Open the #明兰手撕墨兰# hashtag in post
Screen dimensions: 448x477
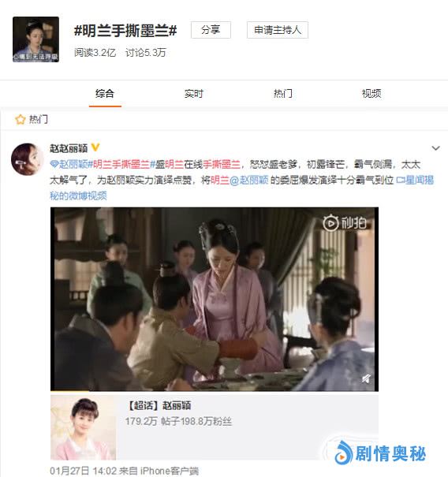121,165
